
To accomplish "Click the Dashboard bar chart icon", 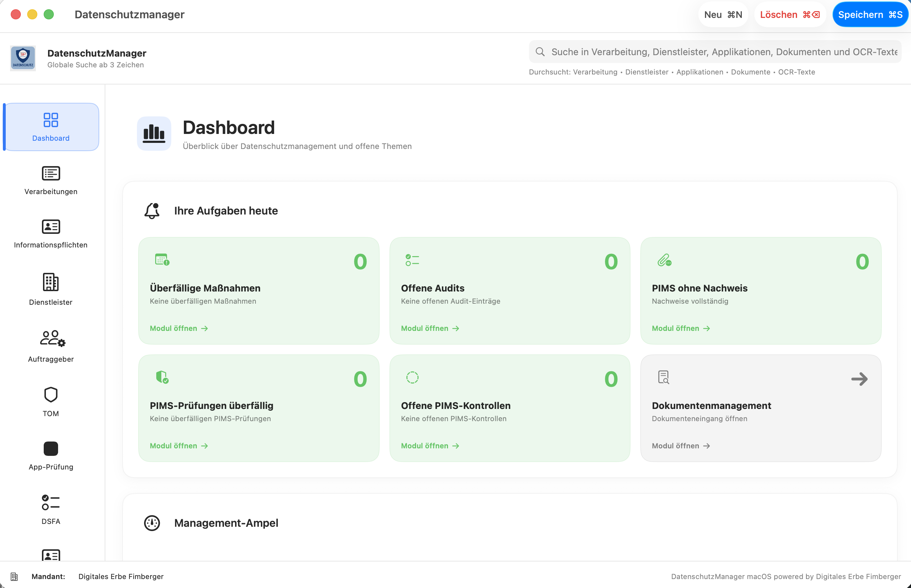I will (154, 134).
